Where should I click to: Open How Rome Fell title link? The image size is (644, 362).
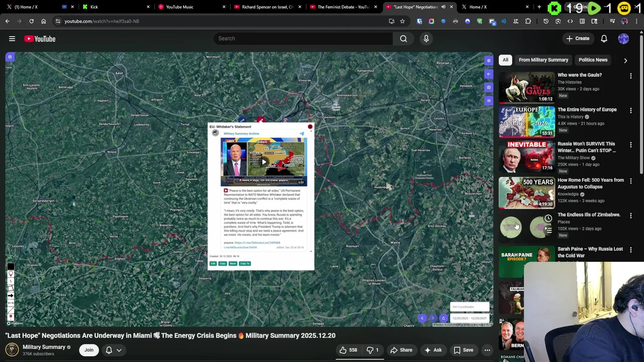[591, 184]
